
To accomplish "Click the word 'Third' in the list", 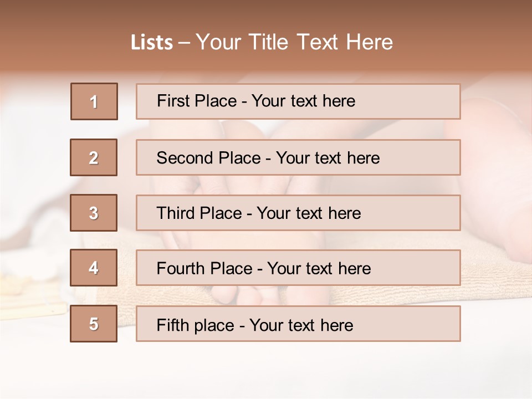I will (176, 213).
